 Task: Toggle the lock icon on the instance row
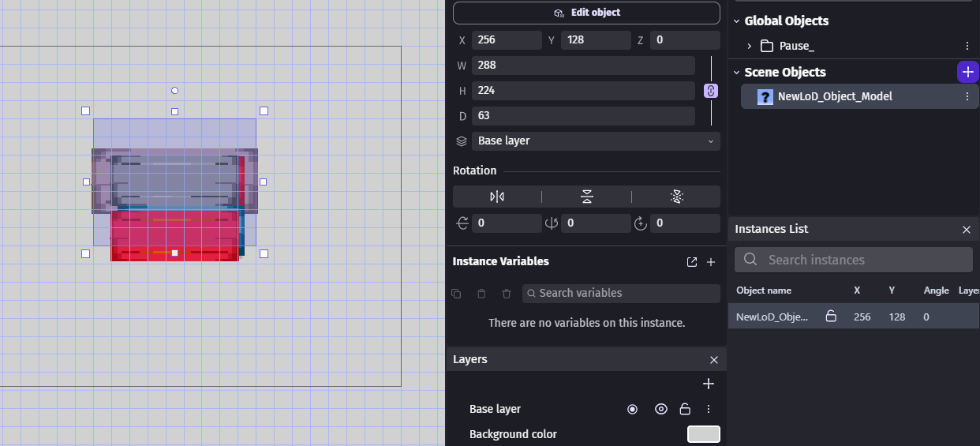831,317
